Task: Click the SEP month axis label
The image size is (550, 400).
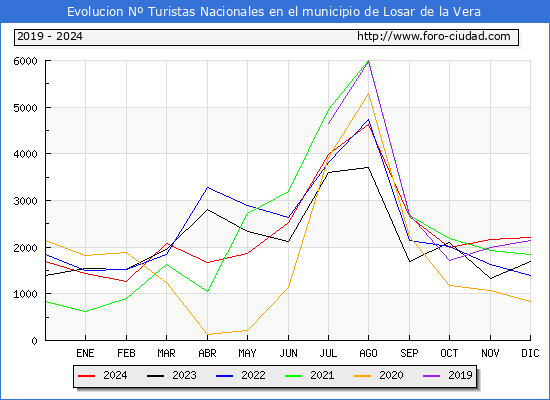Action: [409, 353]
